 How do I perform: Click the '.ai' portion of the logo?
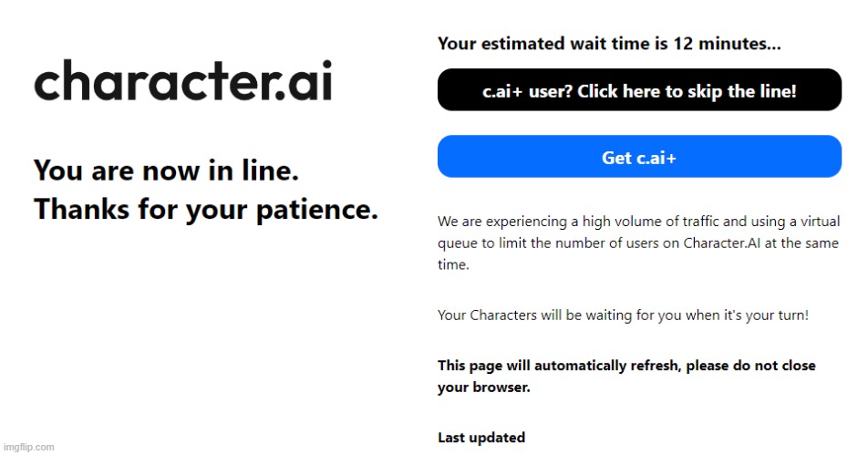[x=303, y=81]
